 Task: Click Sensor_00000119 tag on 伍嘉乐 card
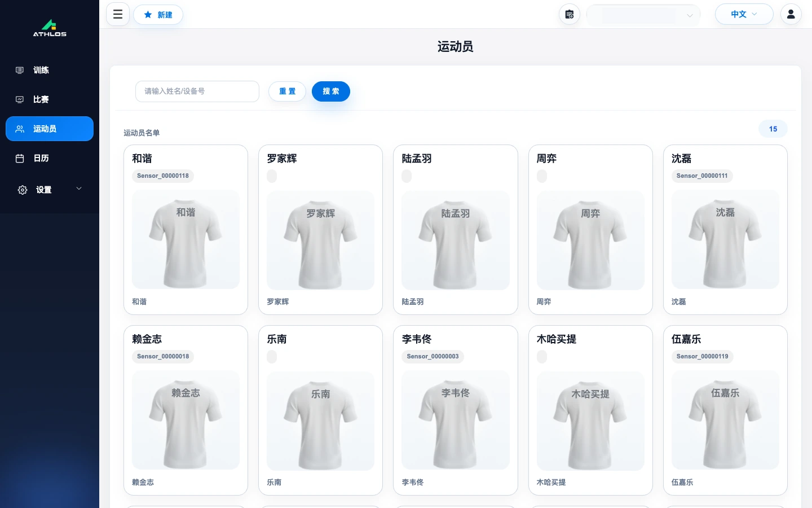pyautogui.click(x=702, y=356)
